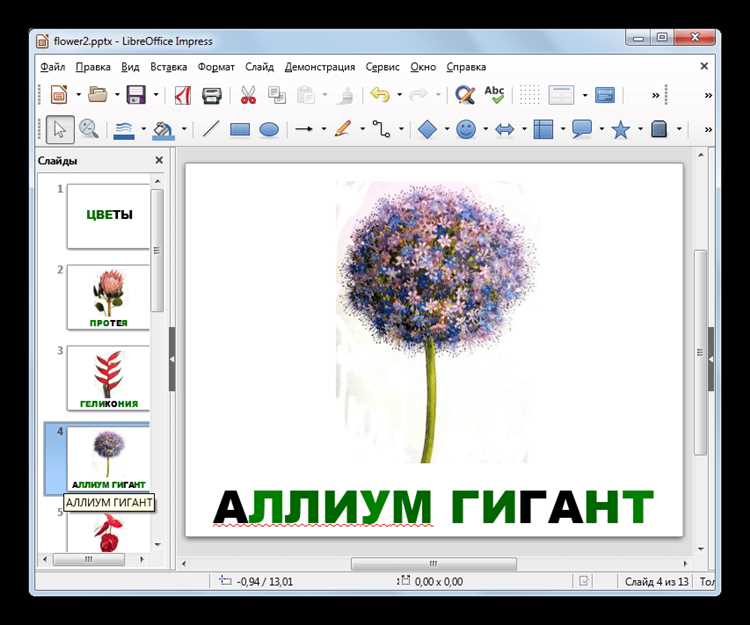Select the Connector tool
Screen dimensions: 750x625
click(x=382, y=129)
